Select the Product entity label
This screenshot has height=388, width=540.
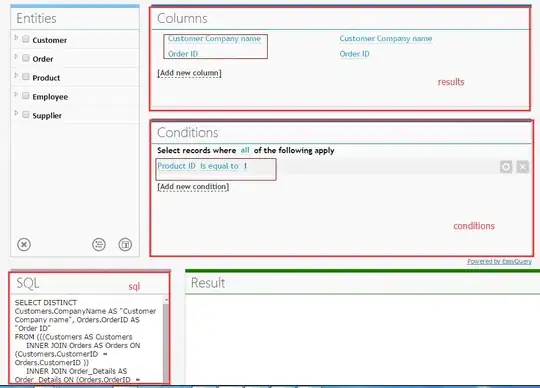tap(46, 78)
